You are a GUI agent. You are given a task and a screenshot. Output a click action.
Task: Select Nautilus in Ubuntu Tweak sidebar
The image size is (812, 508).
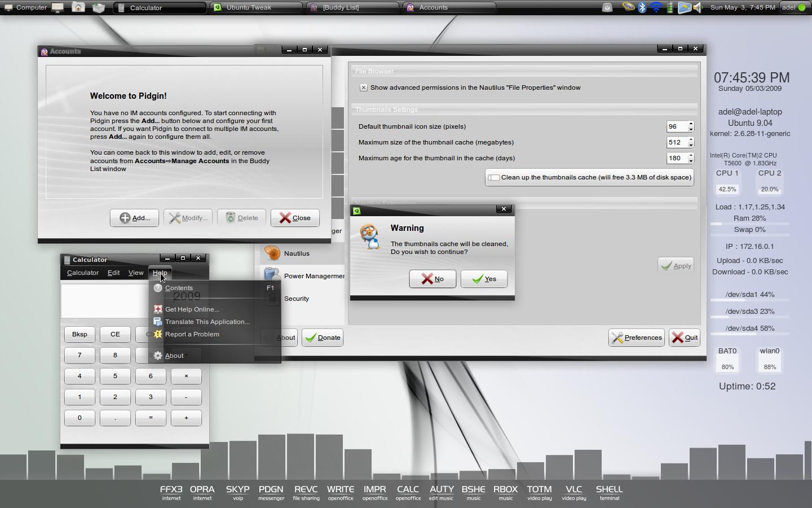pos(302,253)
